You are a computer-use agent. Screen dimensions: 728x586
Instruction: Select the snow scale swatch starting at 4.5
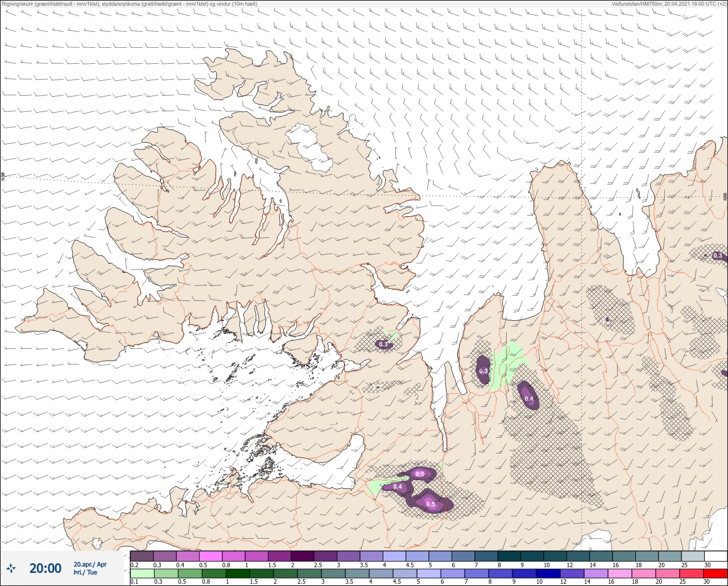417,556
